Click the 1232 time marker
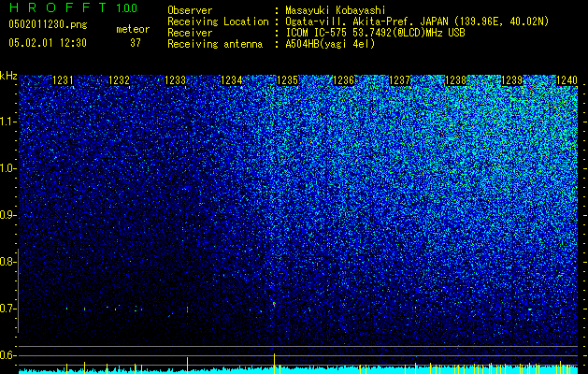Screen dimensions: 588x374 tap(119, 80)
